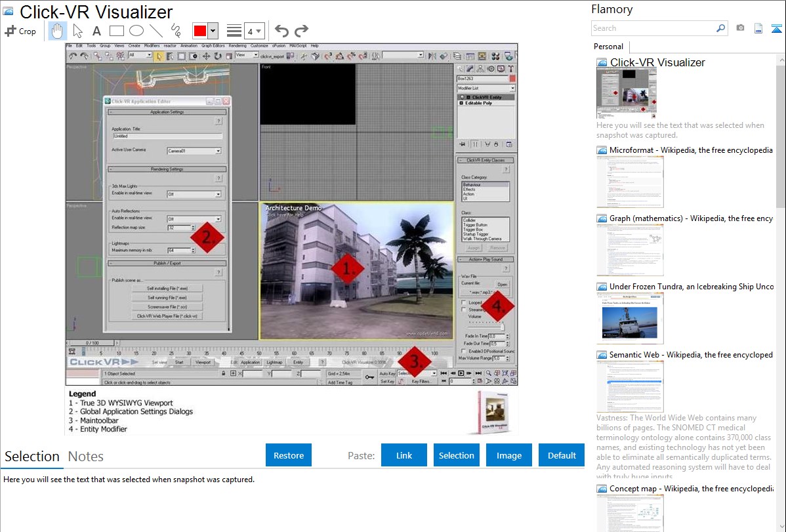Select the icebreaking ship snapshot thumbnail
Viewport: 786px width, 532px height.
coord(630,318)
